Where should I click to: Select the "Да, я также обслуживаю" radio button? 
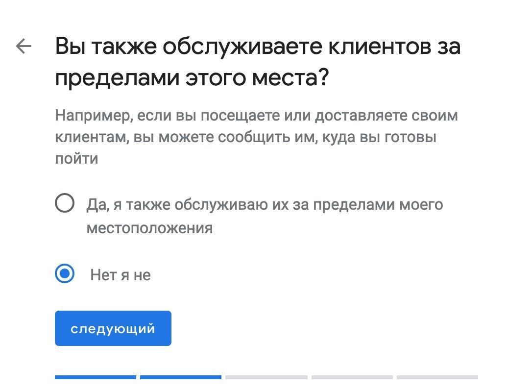[x=65, y=203]
